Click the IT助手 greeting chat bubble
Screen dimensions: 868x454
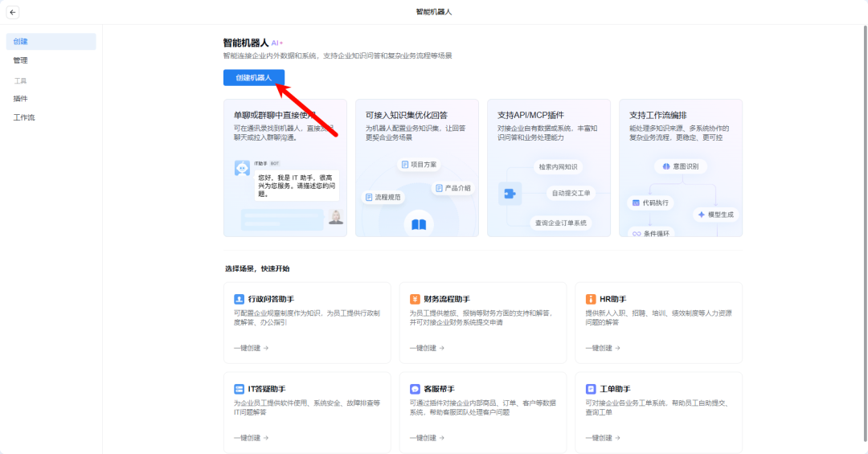297,186
